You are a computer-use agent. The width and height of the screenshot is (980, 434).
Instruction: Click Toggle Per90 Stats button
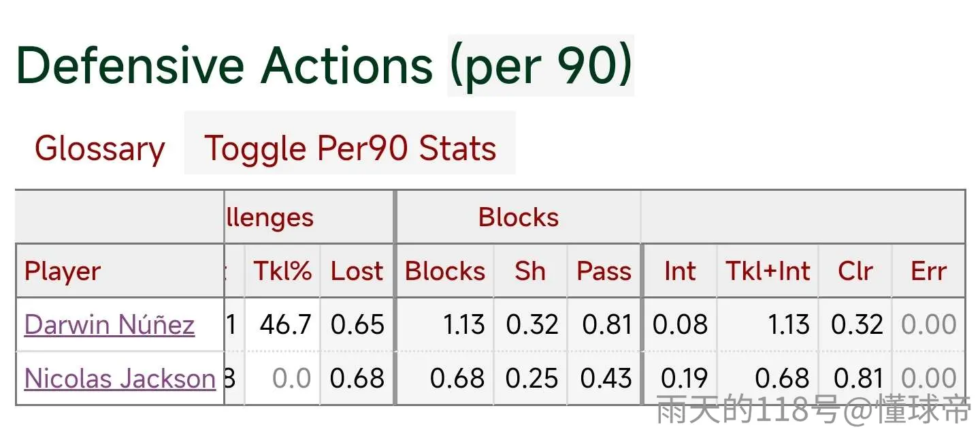350,149
